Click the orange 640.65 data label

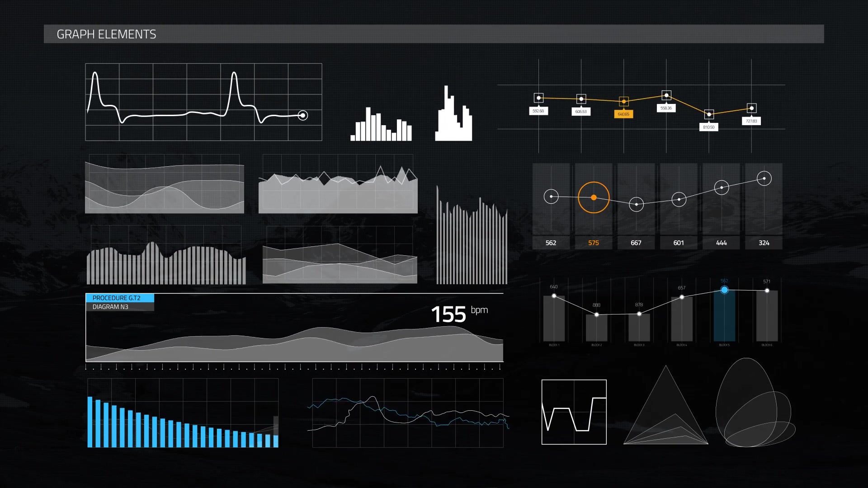(x=623, y=114)
